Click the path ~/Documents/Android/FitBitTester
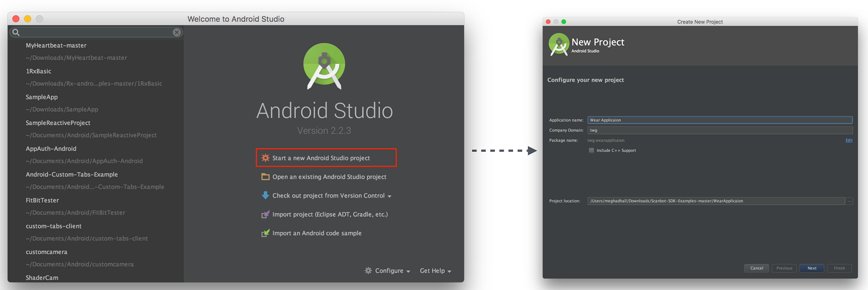 tap(76, 213)
